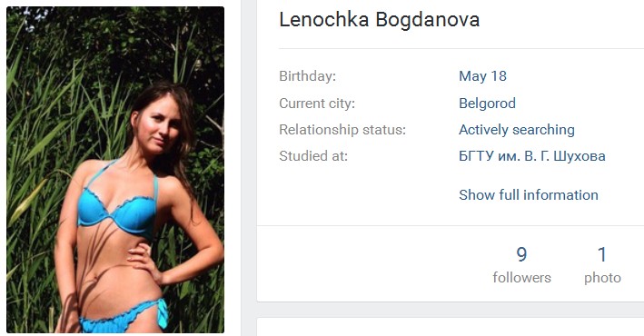Open the profile photo of Lenochka Bogdanova
The height and width of the screenshot is (336, 644).
115,170
